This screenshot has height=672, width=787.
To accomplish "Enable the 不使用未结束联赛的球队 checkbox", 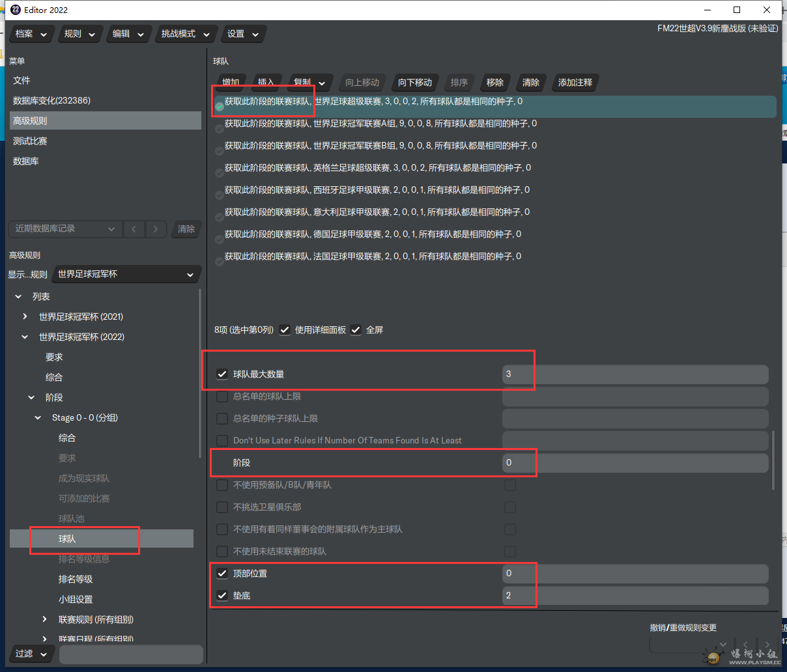I will pos(222,552).
